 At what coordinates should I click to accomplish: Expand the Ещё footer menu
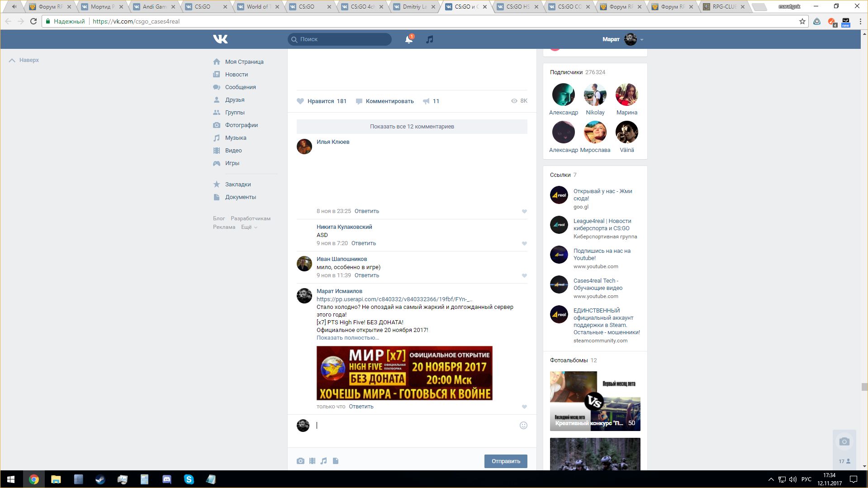[x=249, y=227]
